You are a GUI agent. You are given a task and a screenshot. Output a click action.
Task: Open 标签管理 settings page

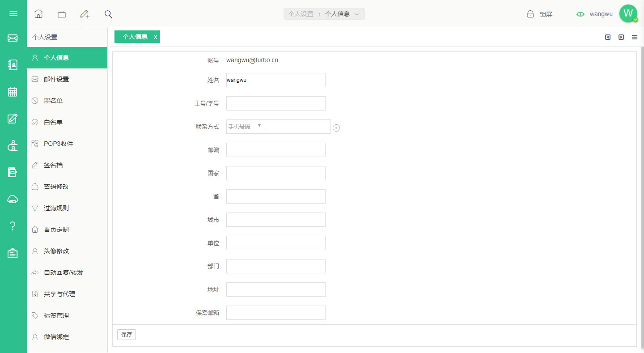click(67, 315)
